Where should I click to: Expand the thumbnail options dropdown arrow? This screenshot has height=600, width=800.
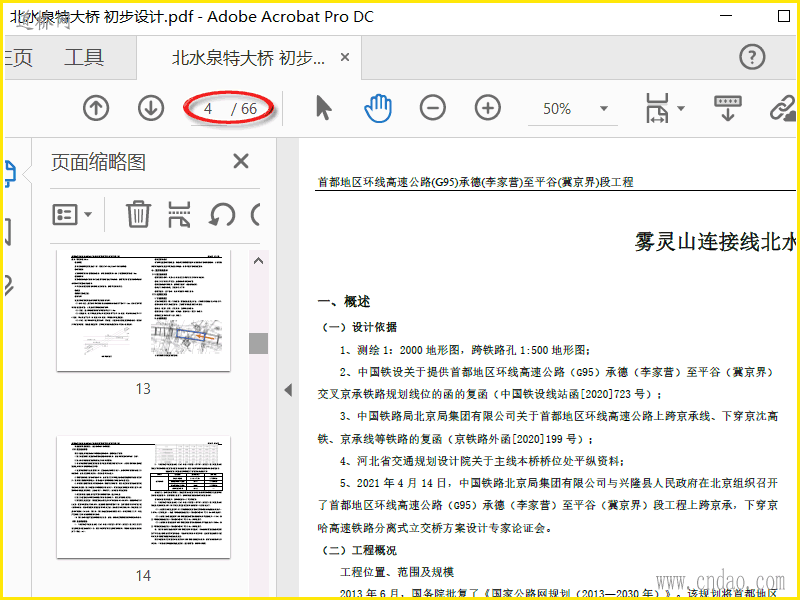point(88,214)
